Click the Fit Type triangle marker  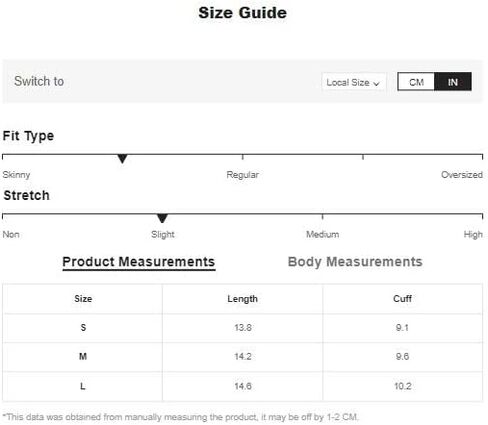point(122,159)
